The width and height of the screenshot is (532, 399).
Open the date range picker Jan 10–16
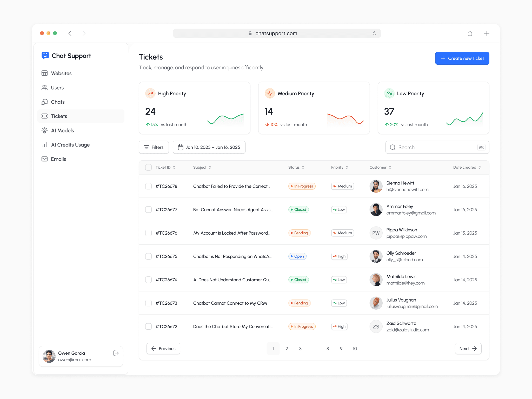(209, 147)
